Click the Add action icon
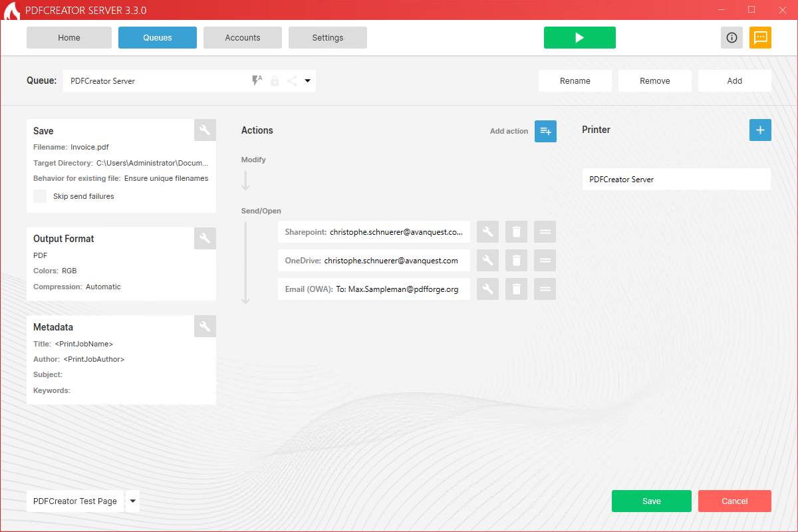The image size is (798, 532). point(545,131)
